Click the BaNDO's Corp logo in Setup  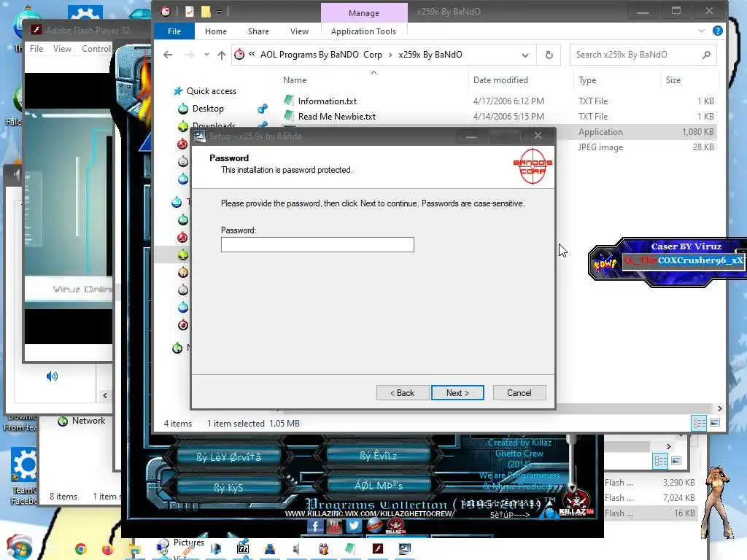coord(533,167)
